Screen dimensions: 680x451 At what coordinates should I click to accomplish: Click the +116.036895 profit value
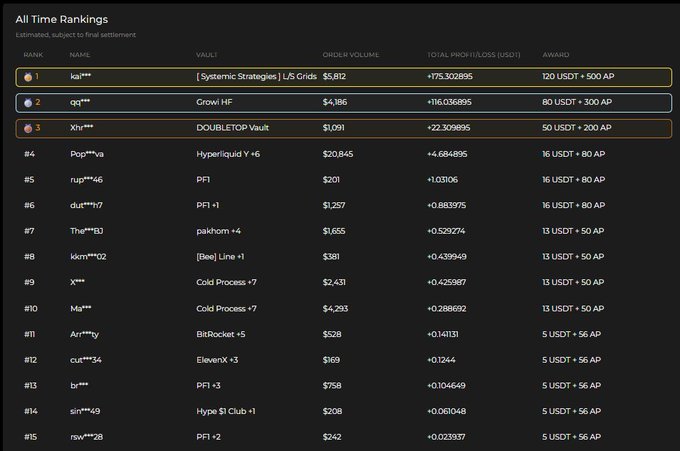pos(449,102)
